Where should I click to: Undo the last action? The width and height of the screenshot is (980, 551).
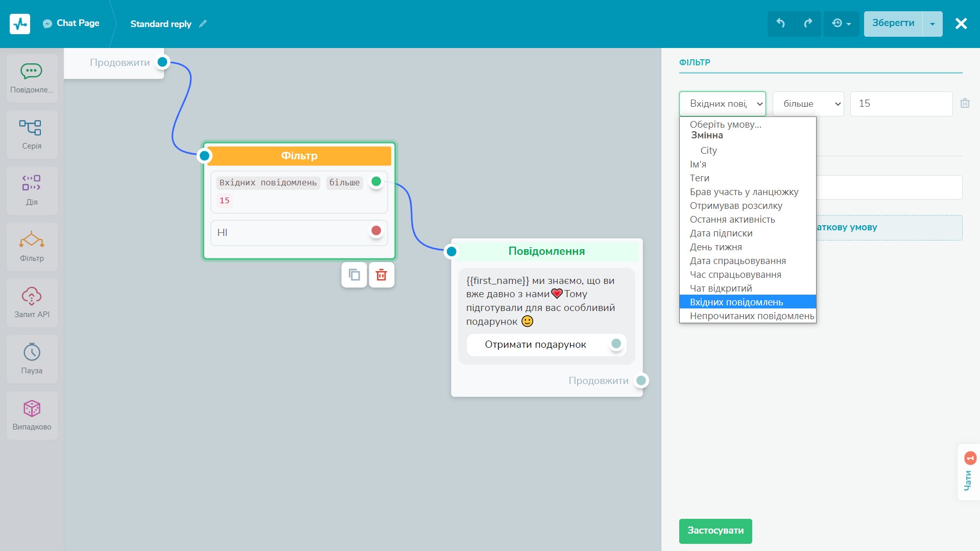coord(781,23)
